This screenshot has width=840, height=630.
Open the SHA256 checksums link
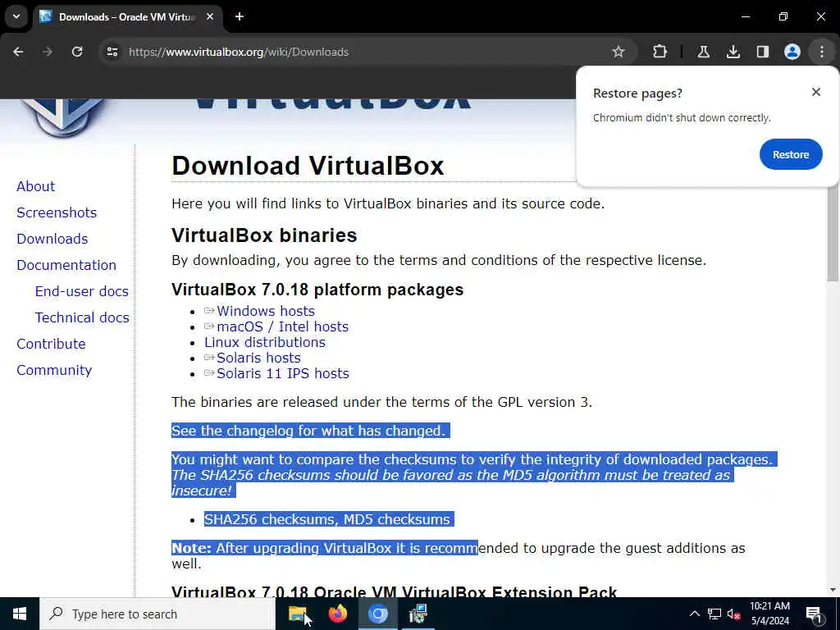(x=268, y=519)
